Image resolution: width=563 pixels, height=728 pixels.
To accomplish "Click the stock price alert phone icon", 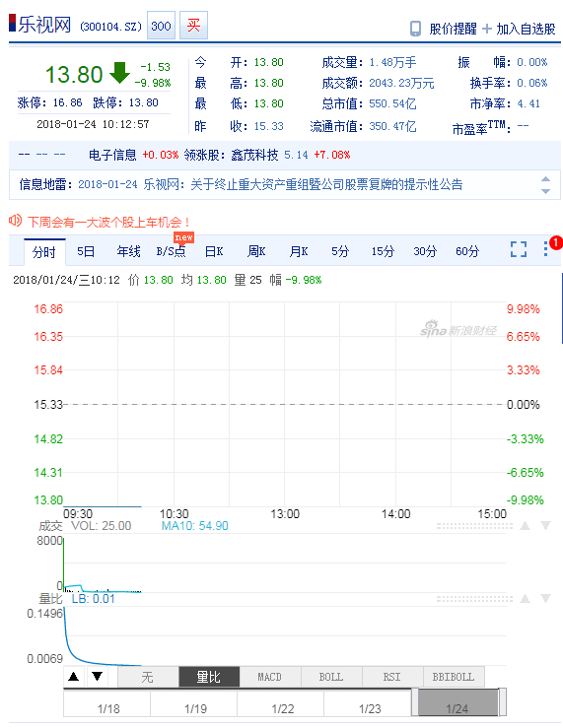I will (x=415, y=29).
